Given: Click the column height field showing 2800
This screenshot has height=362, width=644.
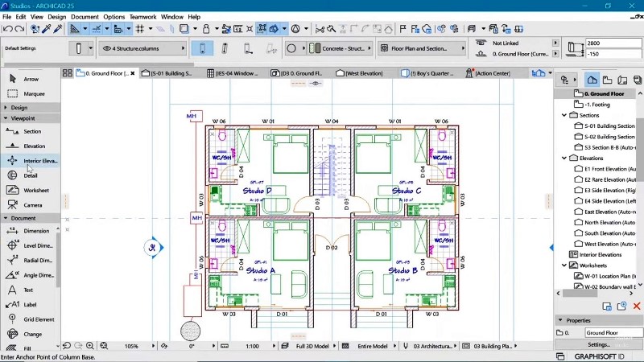Looking at the screenshot, I should click(610, 43).
